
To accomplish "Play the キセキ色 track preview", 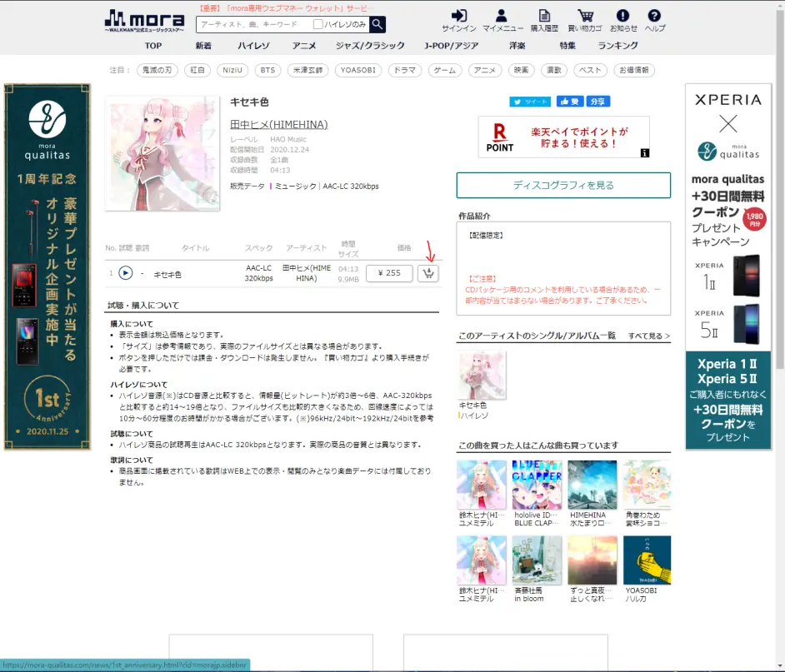I will tap(126, 273).
